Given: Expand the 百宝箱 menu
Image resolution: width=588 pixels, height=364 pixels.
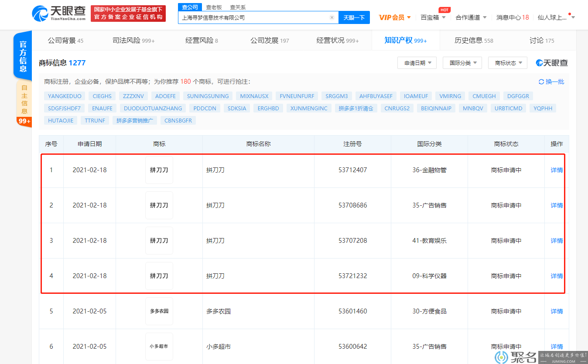Looking at the screenshot, I should [x=433, y=17].
